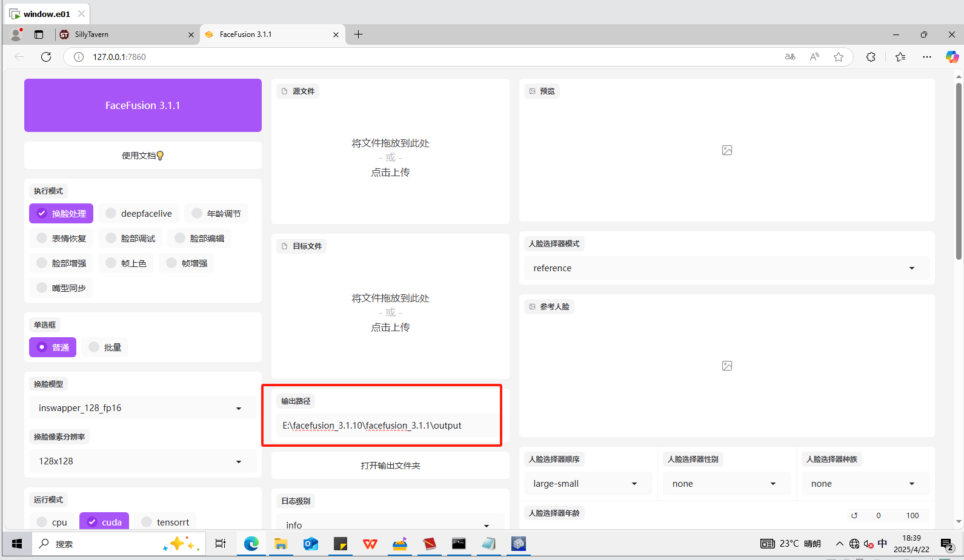Open the face selector gender dropdown
964x560 pixels.
(x=726, y=484)
